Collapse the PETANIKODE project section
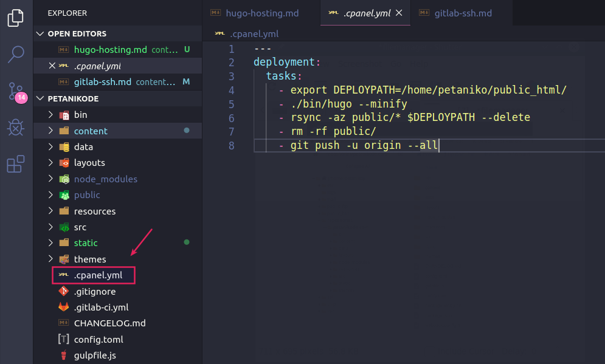 pyautogui.click(x=40, y=98)
